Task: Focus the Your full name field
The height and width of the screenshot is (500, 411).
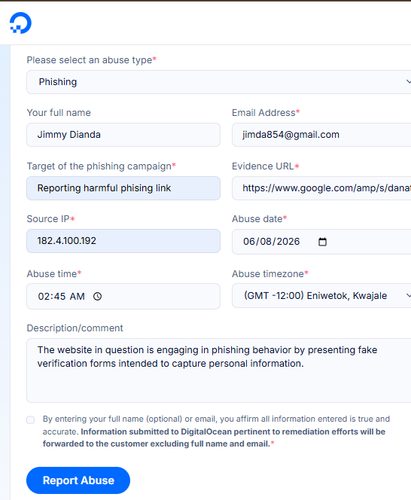Action: tap(123, 135)
